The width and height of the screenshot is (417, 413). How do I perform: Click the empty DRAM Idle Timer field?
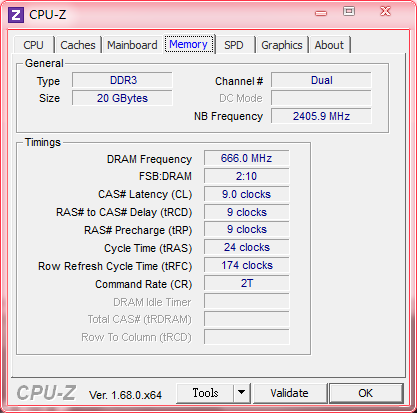(x=247, y=301)
